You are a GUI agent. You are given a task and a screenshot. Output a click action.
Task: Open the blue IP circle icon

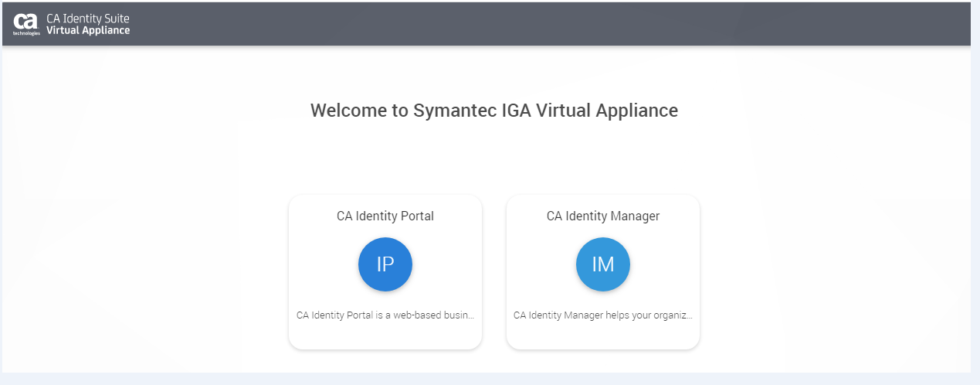[385, 264]
